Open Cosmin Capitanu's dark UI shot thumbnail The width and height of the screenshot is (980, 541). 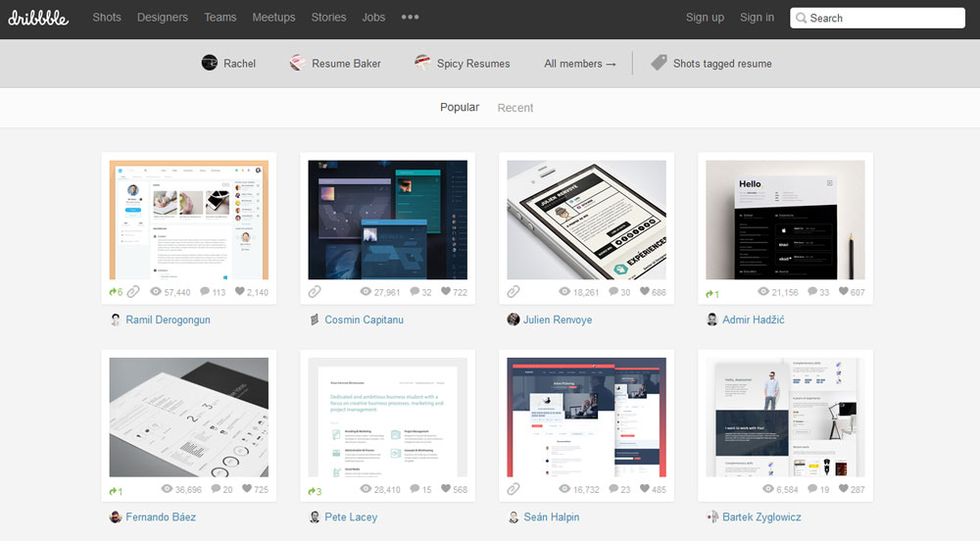tap(387, 220)
